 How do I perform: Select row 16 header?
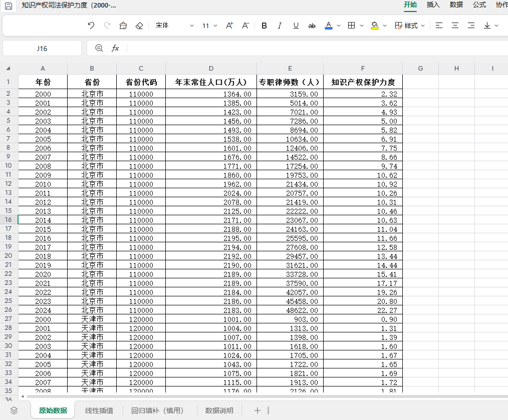[x=9, y=220]
